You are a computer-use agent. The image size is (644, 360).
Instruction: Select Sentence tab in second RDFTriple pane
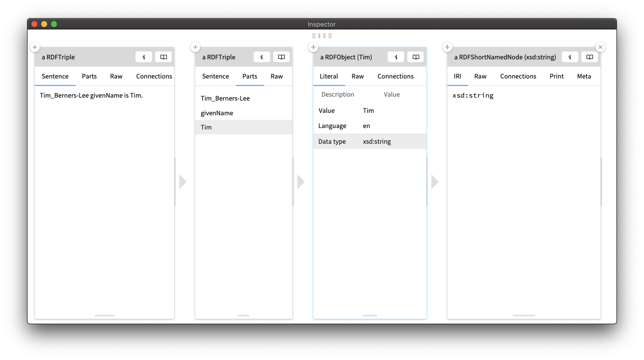[x=215, y=76]
